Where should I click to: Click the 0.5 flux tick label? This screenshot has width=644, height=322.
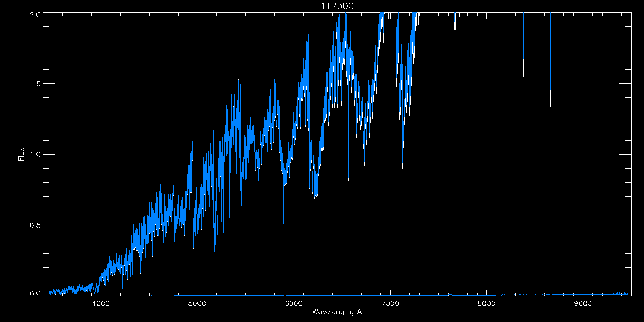pyautogui.click(x=35, y=225)
